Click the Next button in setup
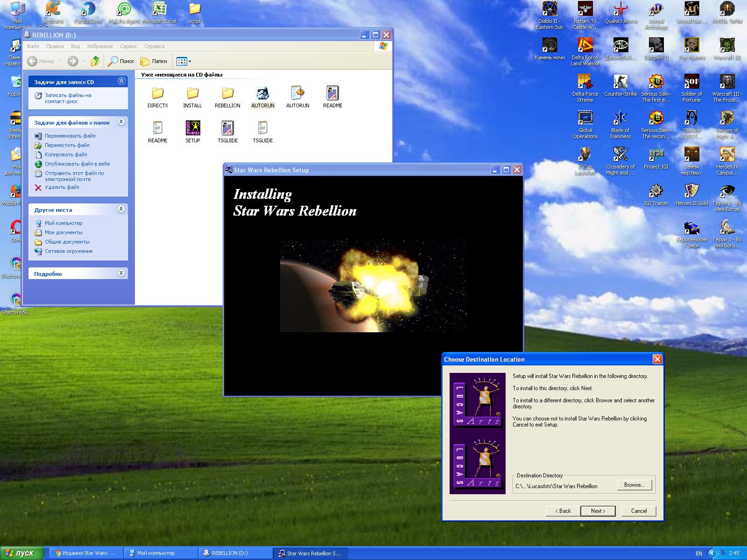The height and width of the screenshot is (560, 747). tap(598, 511)
